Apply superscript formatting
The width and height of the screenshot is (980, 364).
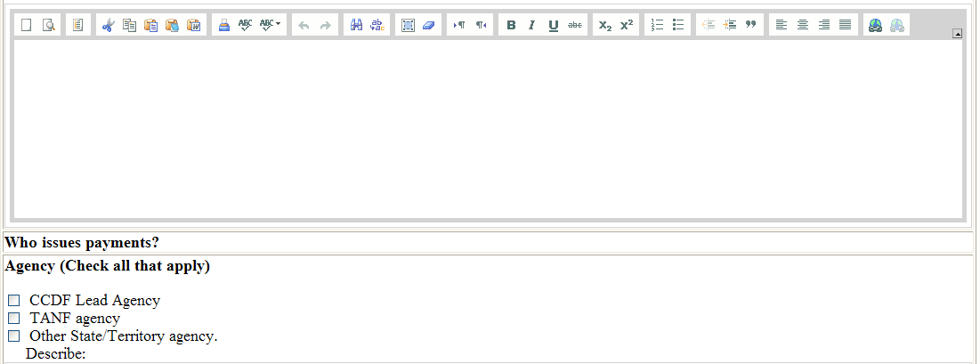[x=627, y=26]
